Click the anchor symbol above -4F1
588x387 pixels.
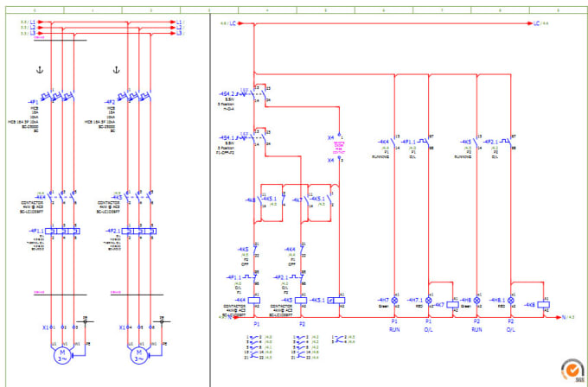40,70
